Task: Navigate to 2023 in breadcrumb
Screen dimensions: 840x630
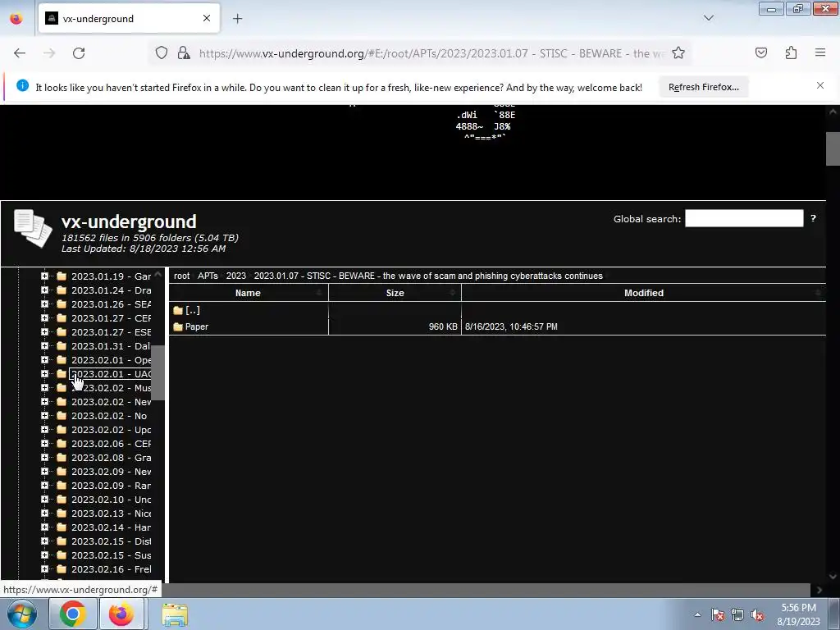Action: (x=235, y=276)
